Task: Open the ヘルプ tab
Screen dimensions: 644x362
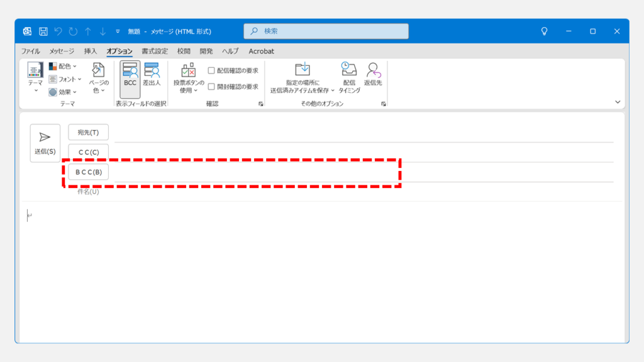Action: [x=230, y=52]
